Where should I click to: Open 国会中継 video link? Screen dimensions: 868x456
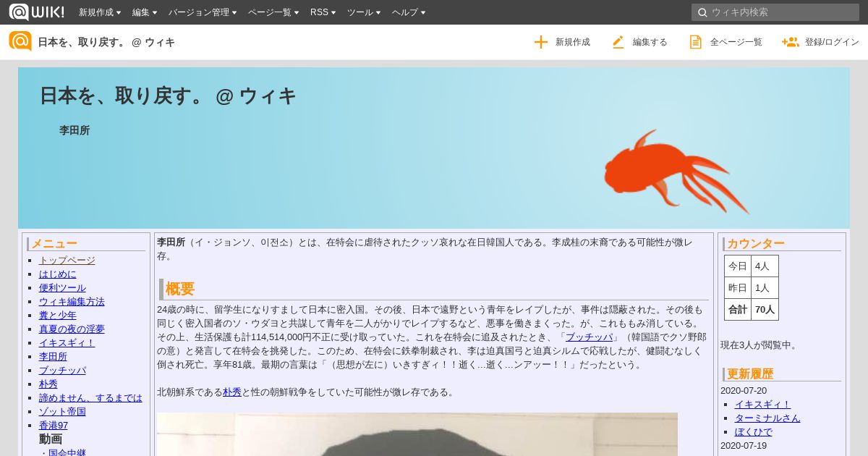pyautogui.click(x=67, y=452)
